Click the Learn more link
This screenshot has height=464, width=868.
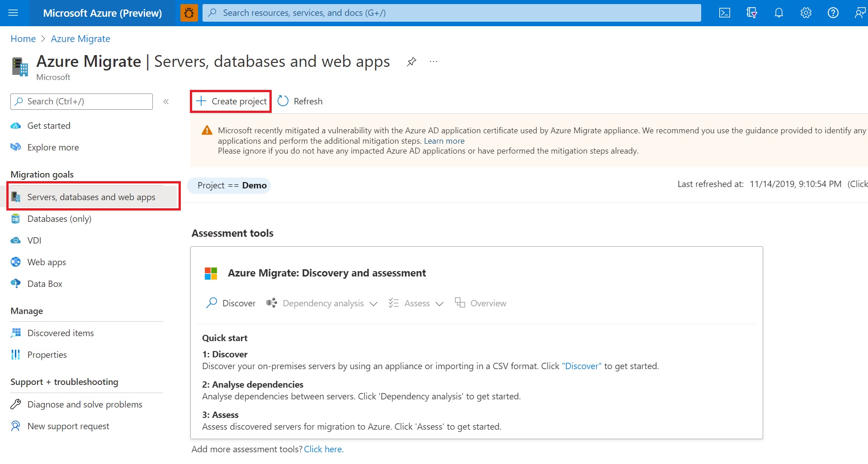click(x=444, y=141)
